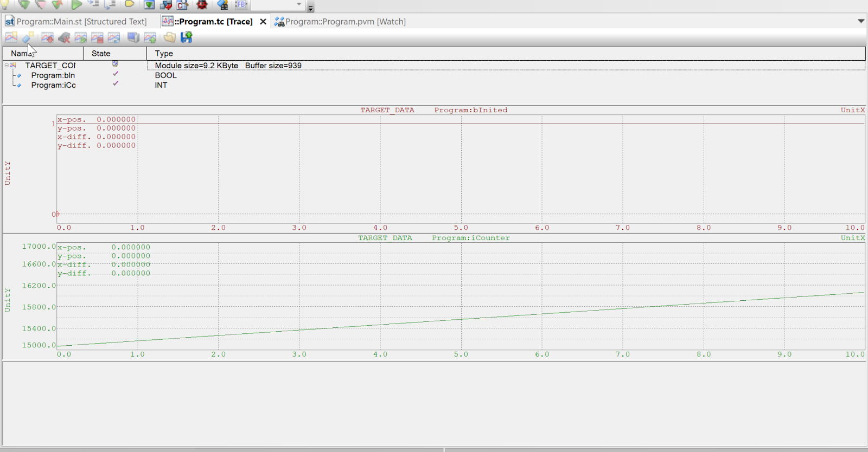Click the pink shield icon
This screenshot has height=452, width=868.
[41, 4]
